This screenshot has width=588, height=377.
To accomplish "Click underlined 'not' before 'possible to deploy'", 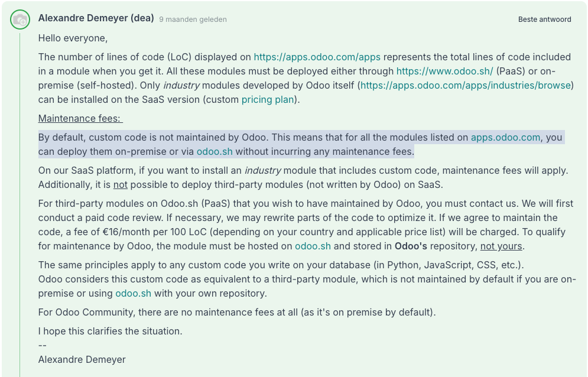I will (x=121, y=185).
